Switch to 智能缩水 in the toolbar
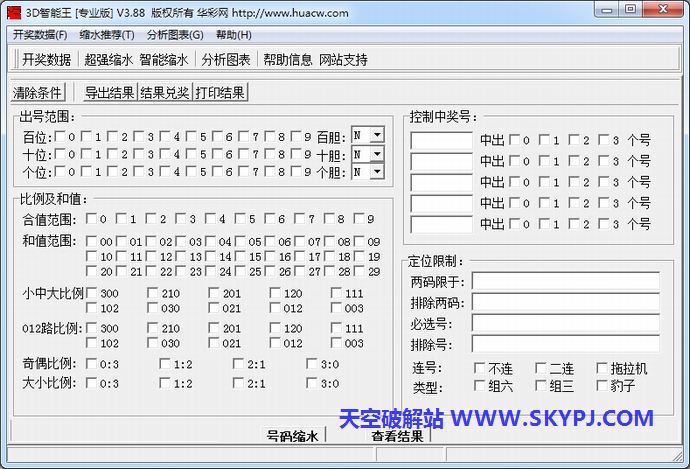The width and height of the screenshot is (690, 469). 164,59
